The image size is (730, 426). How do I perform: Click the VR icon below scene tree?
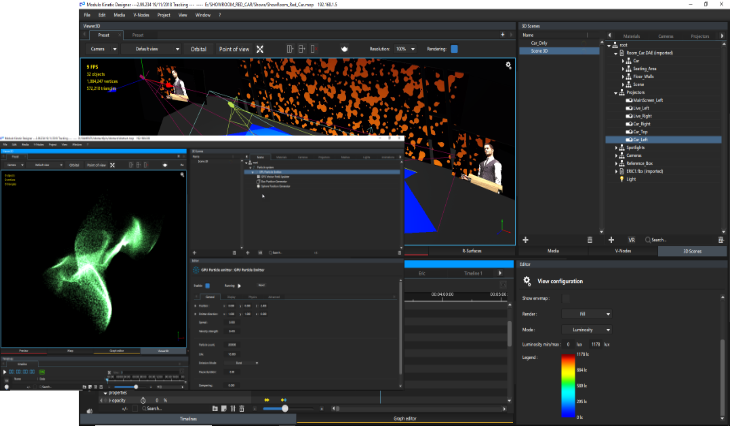[x=631, y=240]
